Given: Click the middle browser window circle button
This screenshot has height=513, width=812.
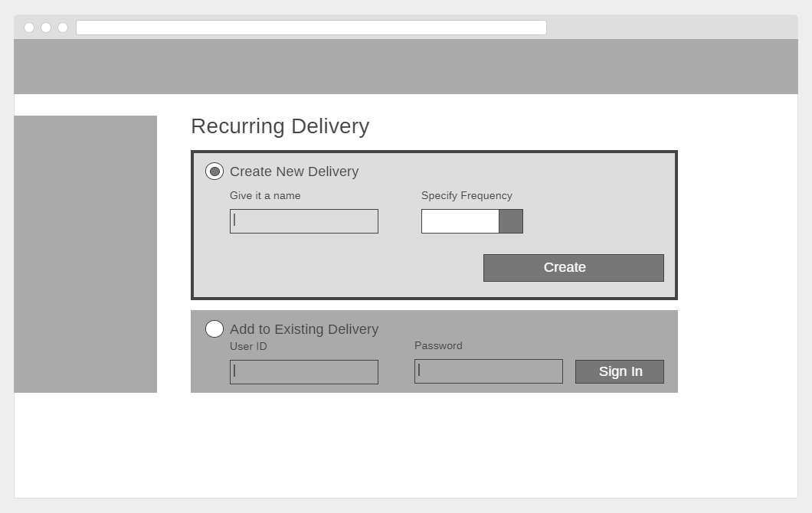Looking at the screenshot, I should (46, 28).
